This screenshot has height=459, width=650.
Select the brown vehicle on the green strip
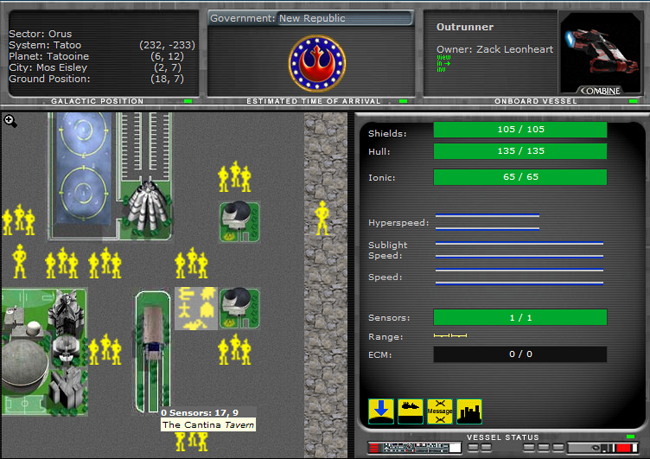[153, 332]
